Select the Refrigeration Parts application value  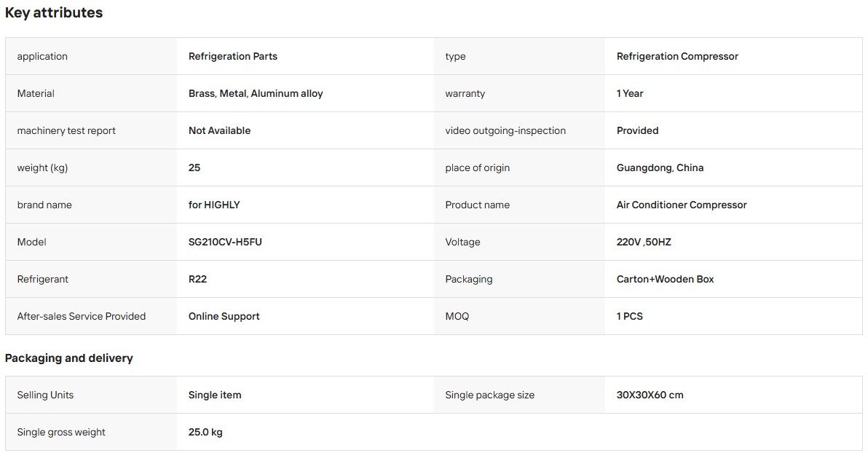coord(233,57)
